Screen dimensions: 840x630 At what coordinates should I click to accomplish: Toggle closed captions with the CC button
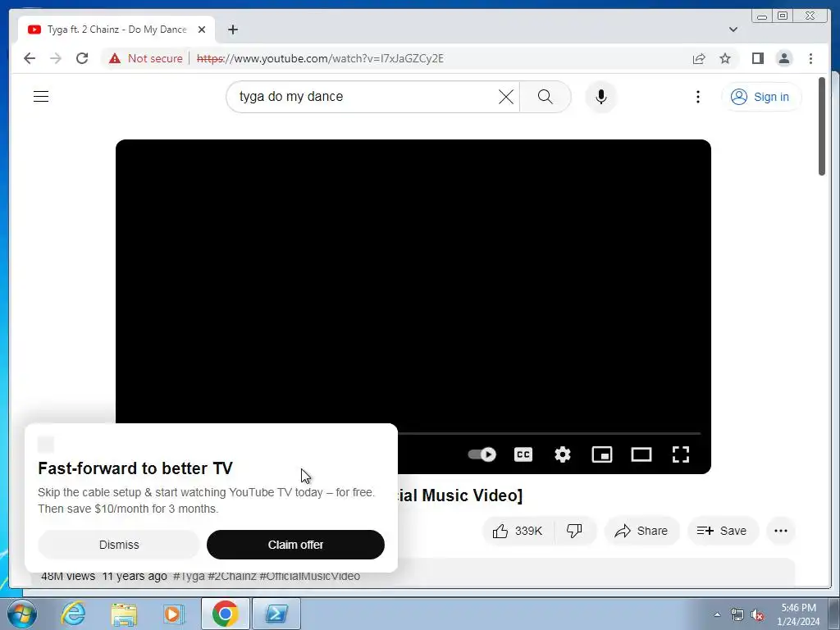[523, 454]
